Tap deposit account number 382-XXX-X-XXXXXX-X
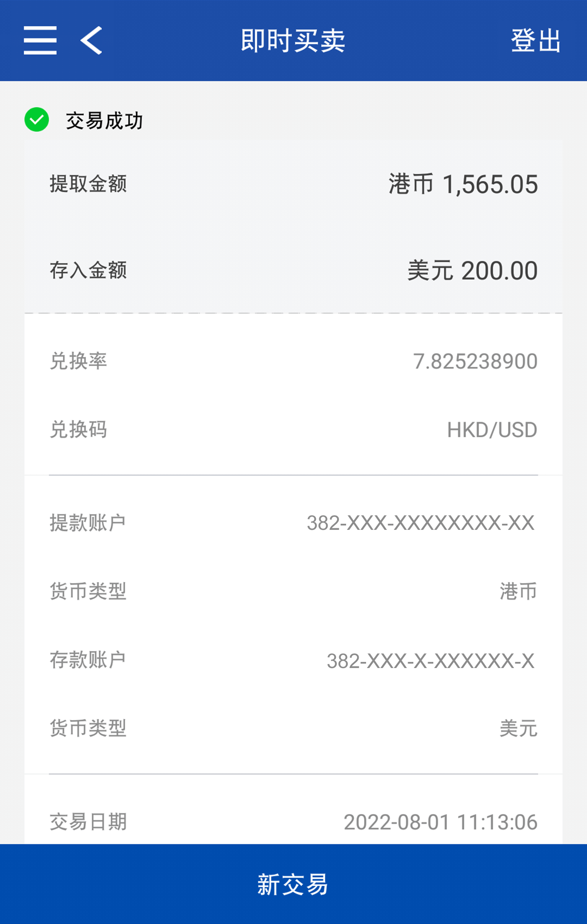Image resolution: width=587 pixels, height=924 pixels. click(x=430, y=661)
